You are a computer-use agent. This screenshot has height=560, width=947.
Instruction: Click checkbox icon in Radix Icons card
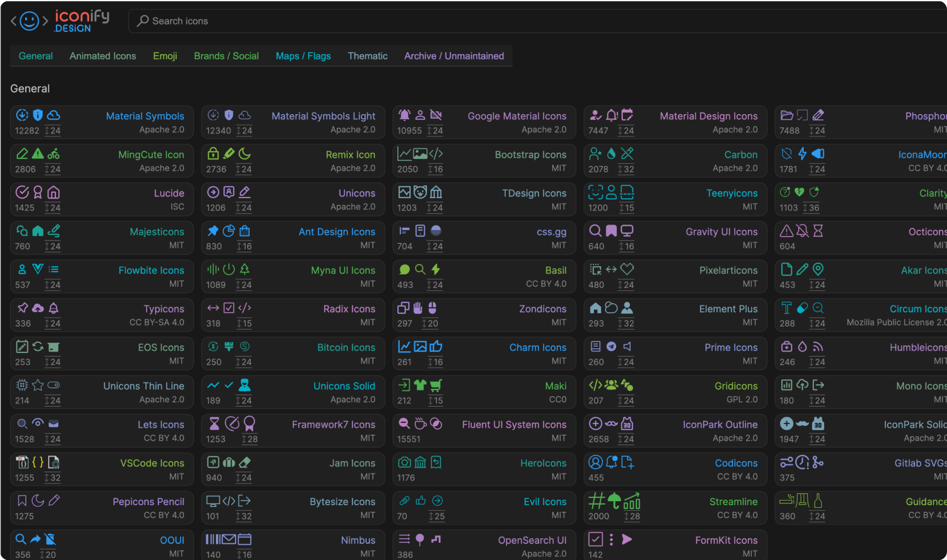coord(229,308)
